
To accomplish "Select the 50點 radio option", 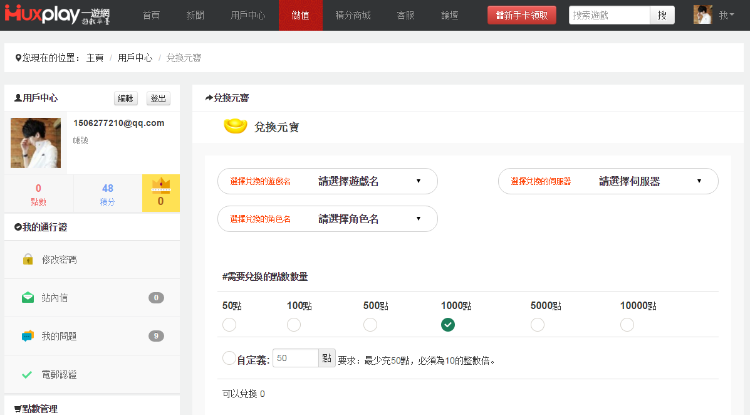I will (229, 325).
